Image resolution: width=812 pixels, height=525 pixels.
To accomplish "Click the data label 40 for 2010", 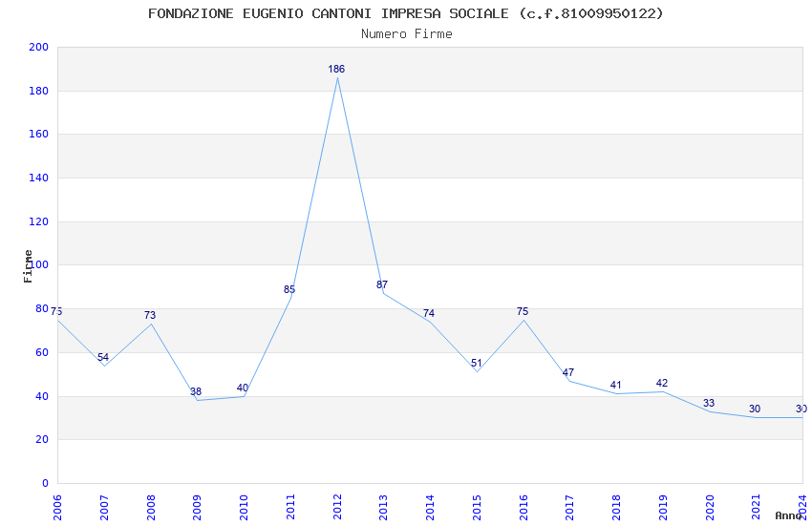I will pos(243,388).
